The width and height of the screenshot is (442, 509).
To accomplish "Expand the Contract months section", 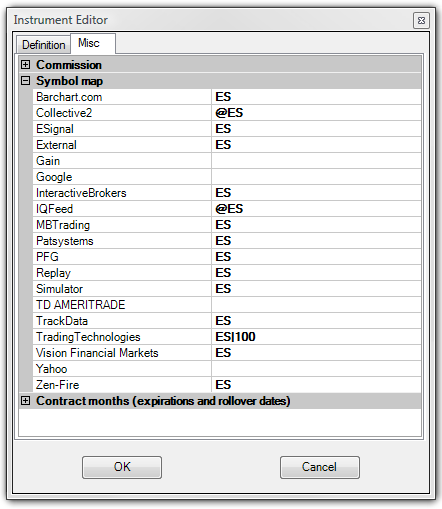I will (26, 401).
